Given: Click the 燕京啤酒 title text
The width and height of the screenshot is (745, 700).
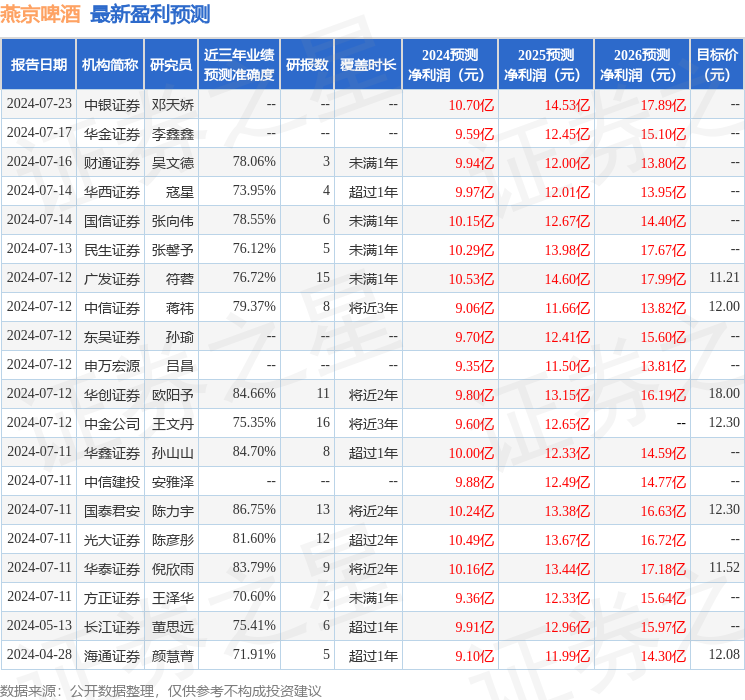Looking at the screenshot, I should pos(40,15).
